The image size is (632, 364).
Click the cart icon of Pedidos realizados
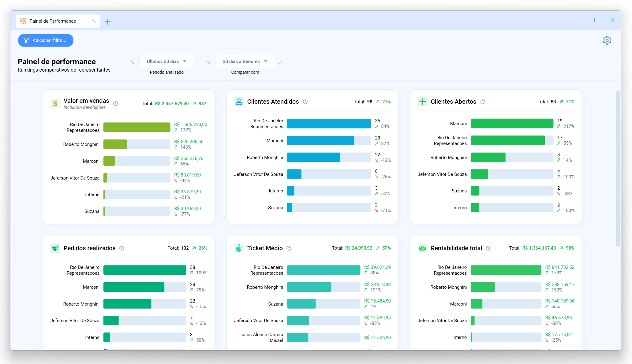click(55, 248)
